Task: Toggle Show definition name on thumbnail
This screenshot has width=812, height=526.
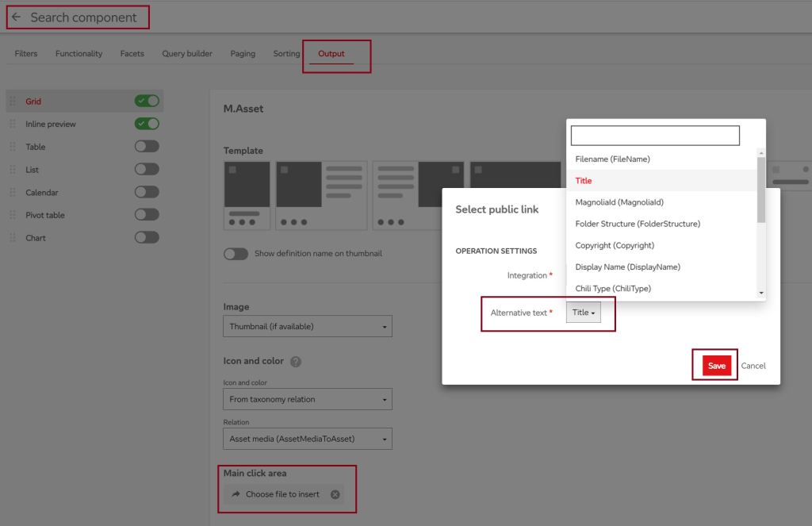Action: point(236,254)
